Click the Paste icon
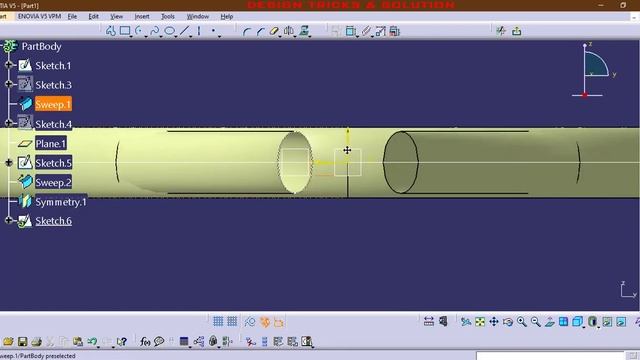Viewport: 640px width, 360px height. [x=78, y=341]
